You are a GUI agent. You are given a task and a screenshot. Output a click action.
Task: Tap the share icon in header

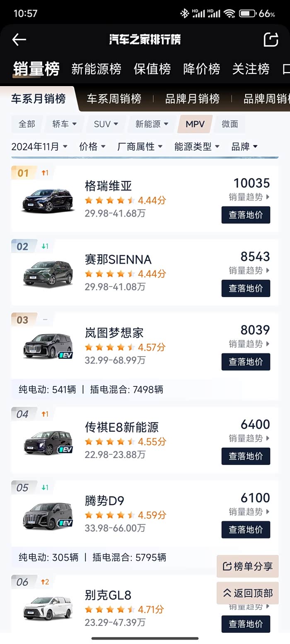coord(271,40)
